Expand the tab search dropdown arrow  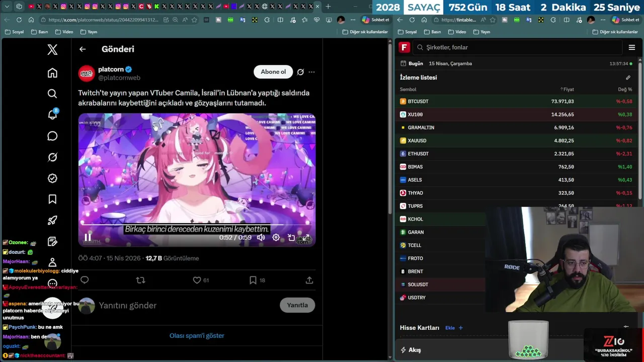pyautogui.click(x=6, y=7)
